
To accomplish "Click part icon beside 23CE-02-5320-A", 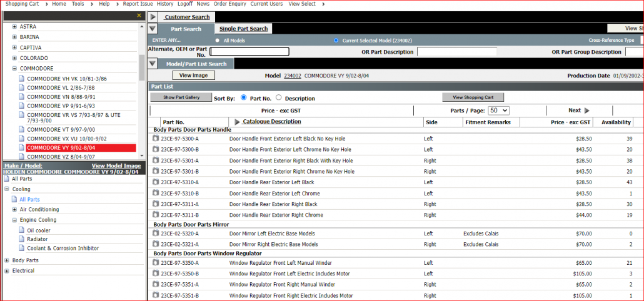I will [156, 234].
